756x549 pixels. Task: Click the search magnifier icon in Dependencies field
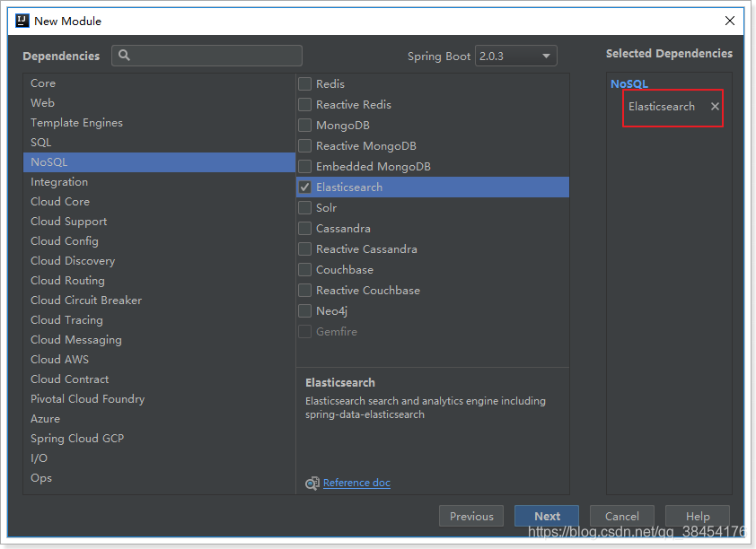[124, 56]
